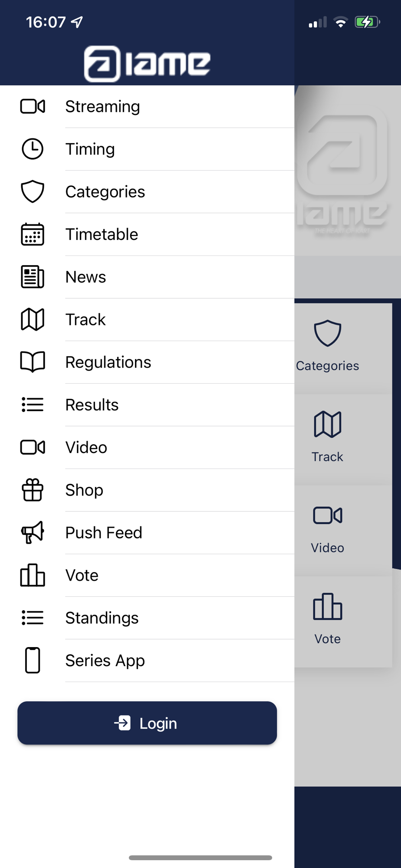Tap the Timing clock icon
Viewport: 401px width, 868px height.
point(33,149)
